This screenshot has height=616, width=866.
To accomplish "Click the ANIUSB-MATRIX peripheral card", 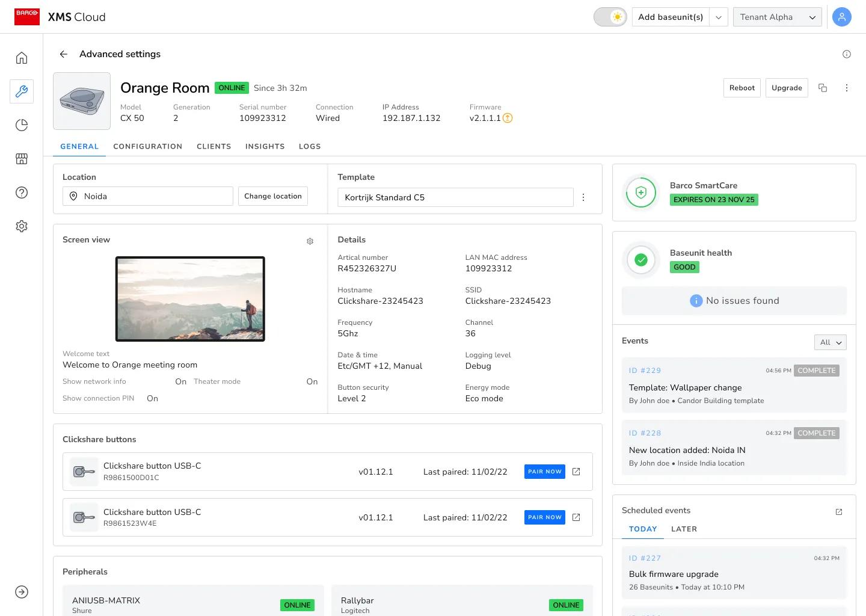I will (193, 602).
